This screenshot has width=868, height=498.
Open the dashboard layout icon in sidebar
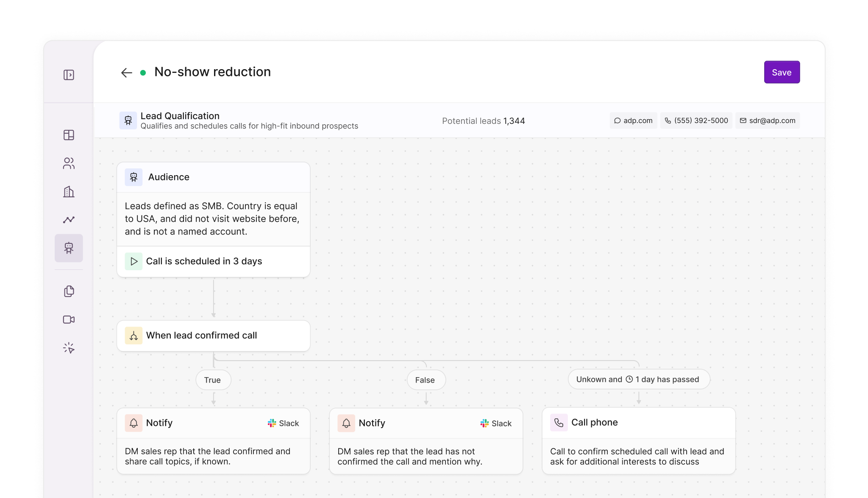pyautogui.click(x=69, y=135)
